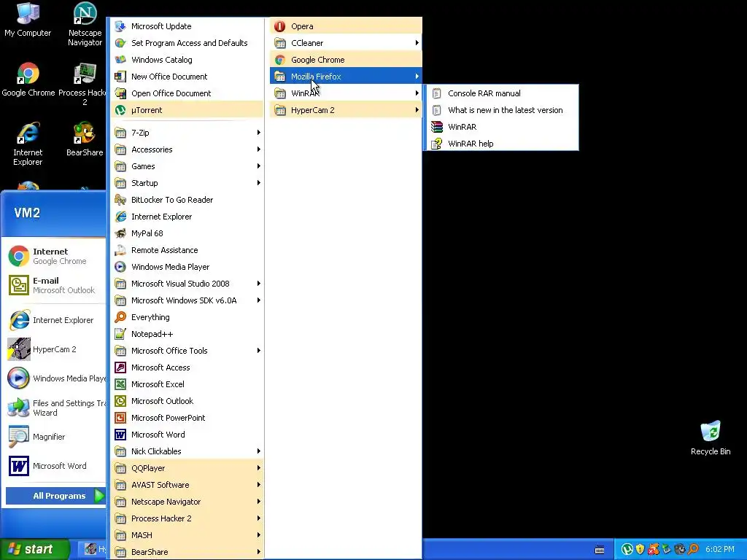Open Set Program Access and Defaults
The image size is (747, 560).
pyautogui.click(x=187, y=43)
